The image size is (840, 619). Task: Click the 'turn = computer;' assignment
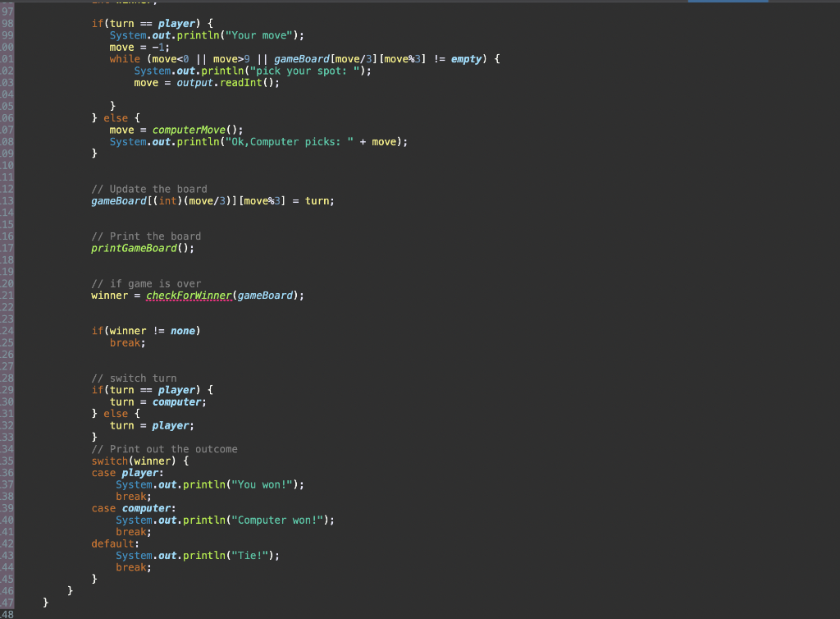157,402
